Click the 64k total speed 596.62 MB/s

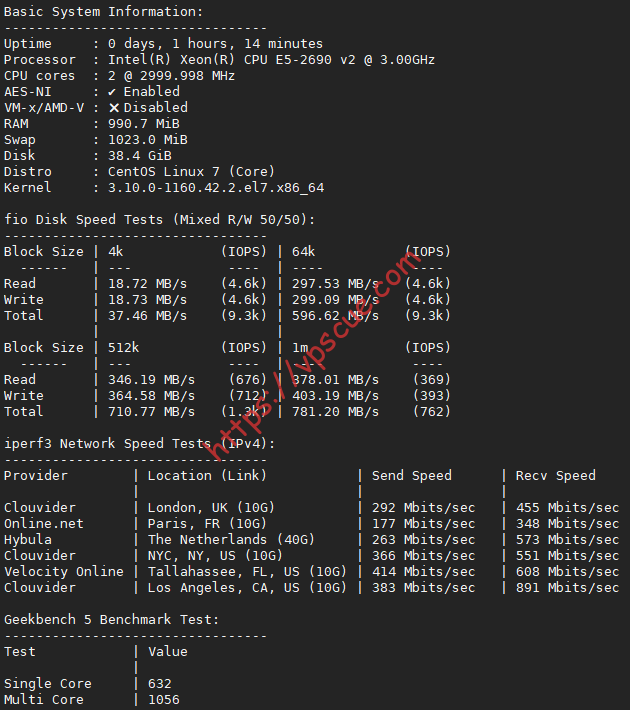pos(335,316)
